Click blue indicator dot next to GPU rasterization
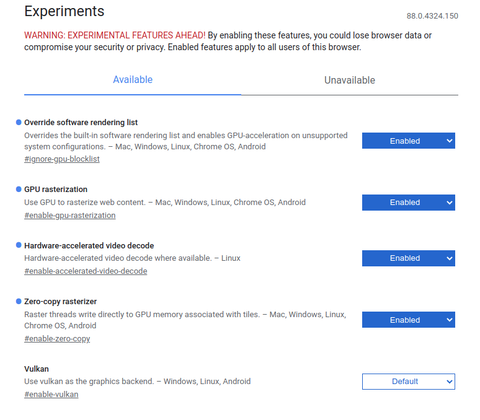This screenshot has height=420, width=480. pos(19,189)
